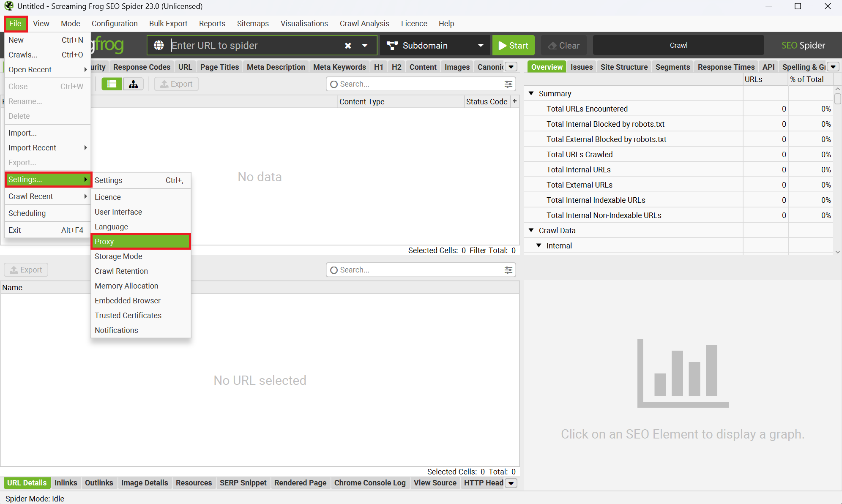This screenshot has height=504, width=842.
Task: Open lower search filter options icon
Action: pos(508,270)
